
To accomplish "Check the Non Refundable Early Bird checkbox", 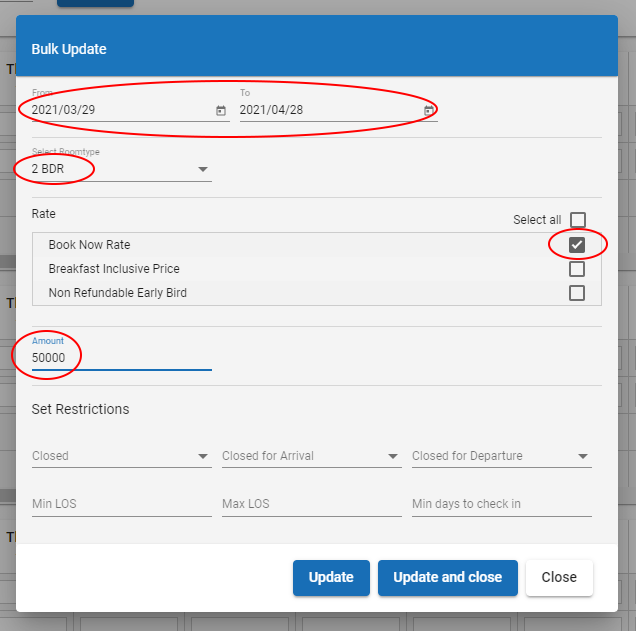I will (577, 293).
